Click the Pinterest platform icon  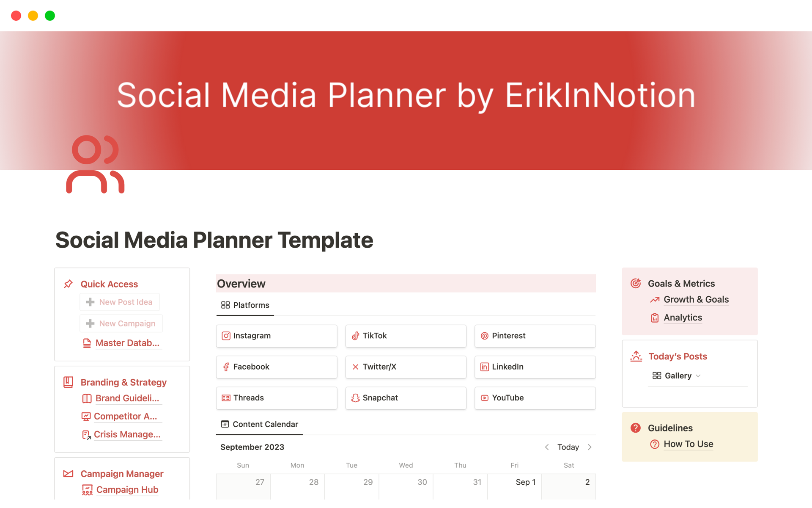[485, 335]
